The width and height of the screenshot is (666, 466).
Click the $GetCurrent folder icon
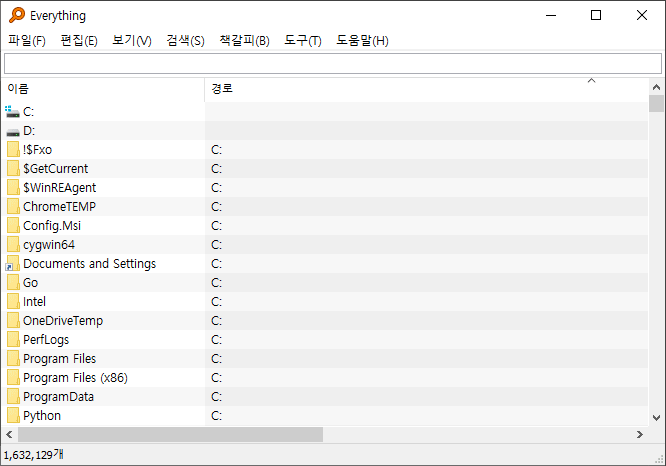(x=13, y=169)
